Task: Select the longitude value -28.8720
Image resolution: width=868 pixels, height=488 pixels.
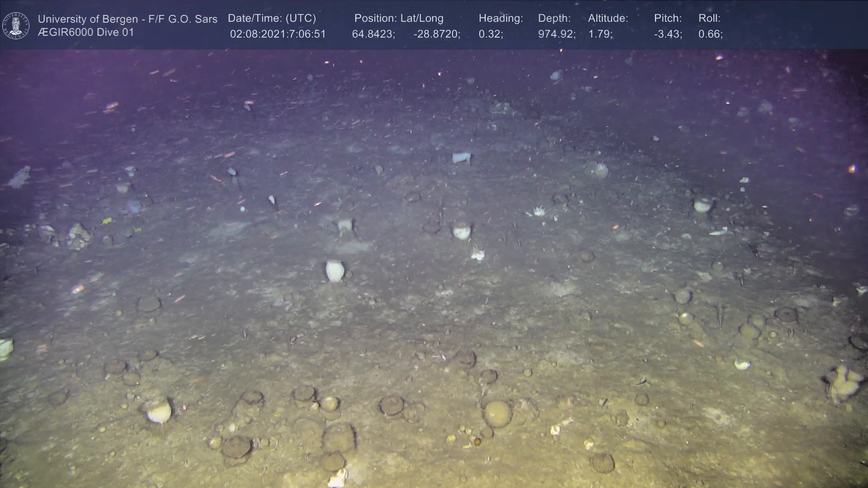Action: [436, 34]
